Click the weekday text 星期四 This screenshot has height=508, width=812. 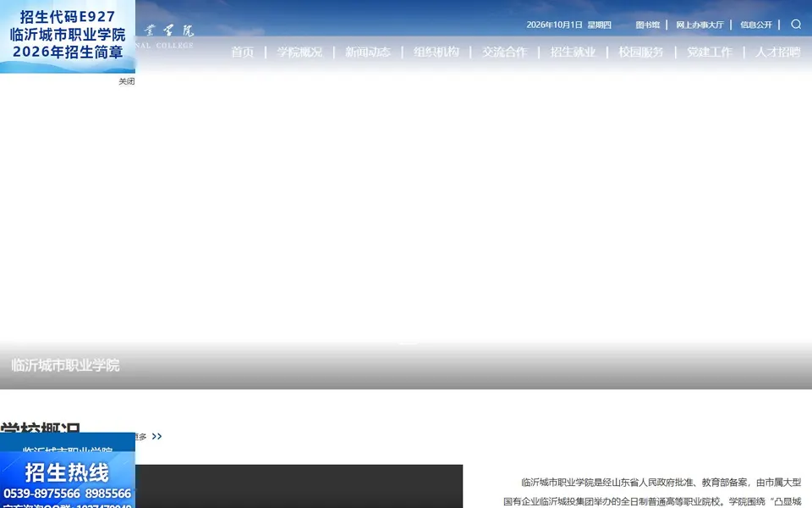[x=599, y=25]
